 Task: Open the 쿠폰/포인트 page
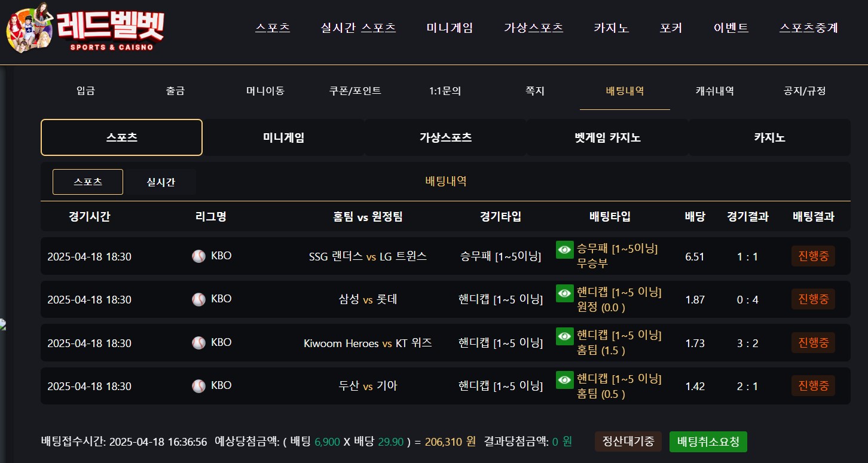355,91
